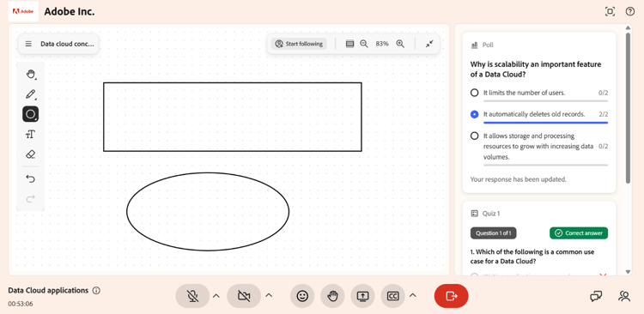Show Data Cloud applications info icon
Screen dimensions: 644x314
[x=96, y=291]
